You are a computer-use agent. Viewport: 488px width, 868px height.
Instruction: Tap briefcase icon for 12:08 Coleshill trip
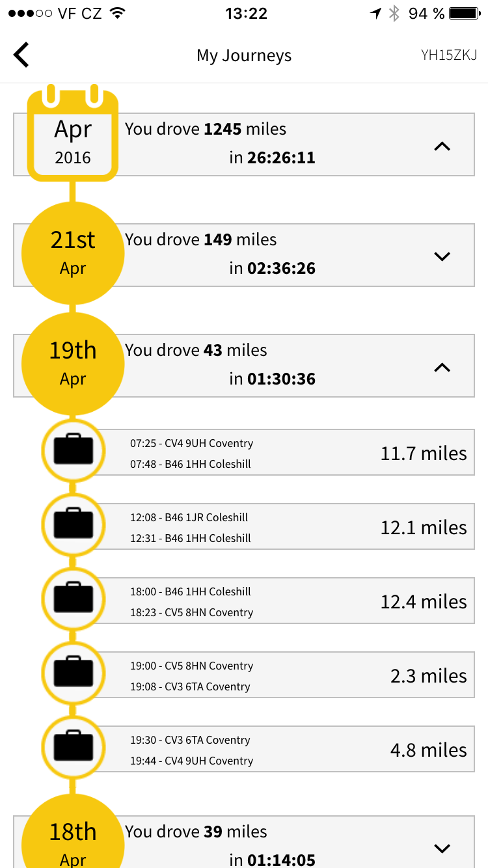tap(73, 524)
